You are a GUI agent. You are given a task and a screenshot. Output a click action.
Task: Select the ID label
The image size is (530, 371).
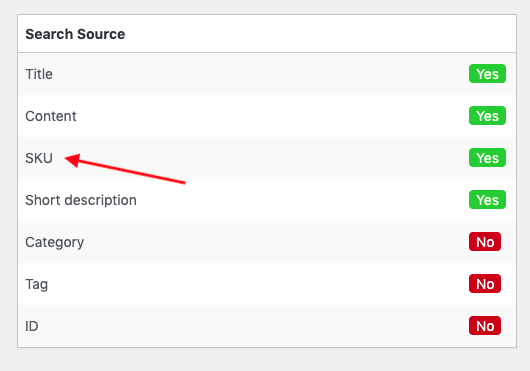(x=32, y=326)
